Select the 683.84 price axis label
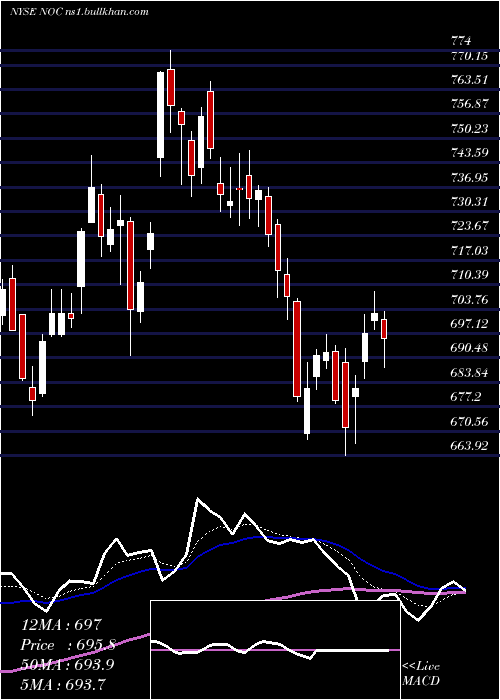Viewport: 500px width, 700px height. [469, 372]
